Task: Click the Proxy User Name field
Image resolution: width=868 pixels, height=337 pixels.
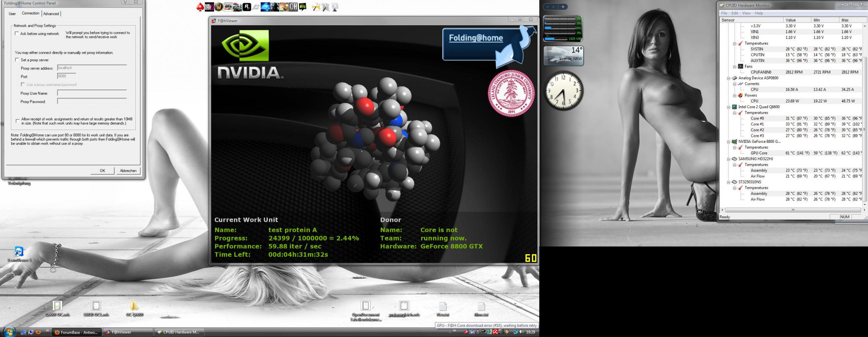Action: [x=92, y=93]
